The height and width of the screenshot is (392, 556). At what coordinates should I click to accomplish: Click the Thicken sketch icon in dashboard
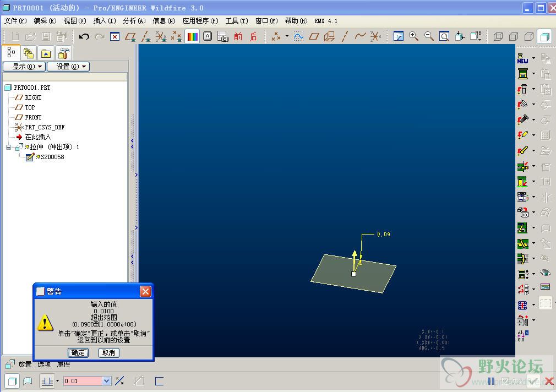pyautogui.click(x=159, y=381)
